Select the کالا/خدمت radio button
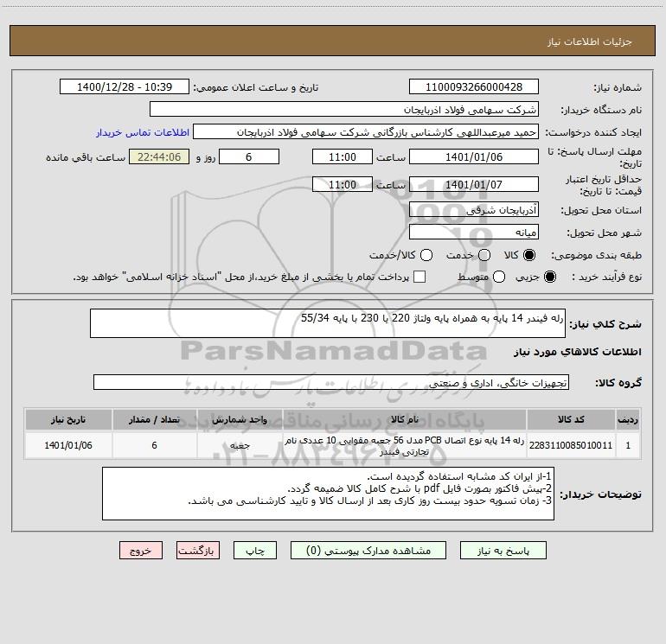Screen dimensions: 666x644 (426, 255)
